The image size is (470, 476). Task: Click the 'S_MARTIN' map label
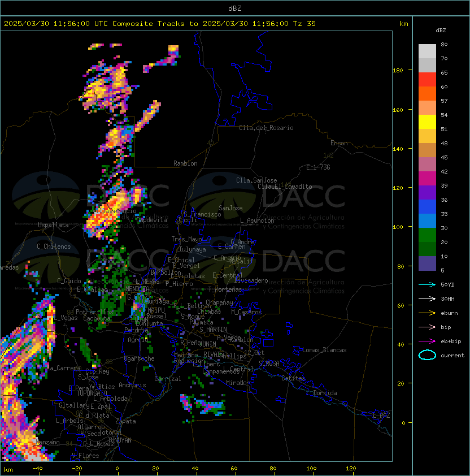point(213,330)
